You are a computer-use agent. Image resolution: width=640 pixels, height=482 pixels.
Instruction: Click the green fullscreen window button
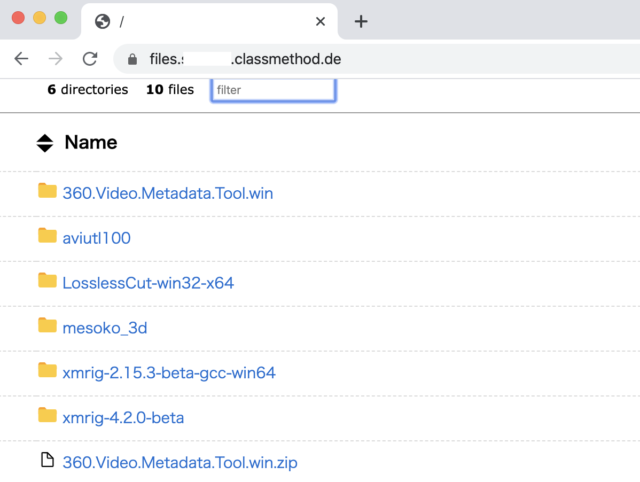tap(61, 18)
